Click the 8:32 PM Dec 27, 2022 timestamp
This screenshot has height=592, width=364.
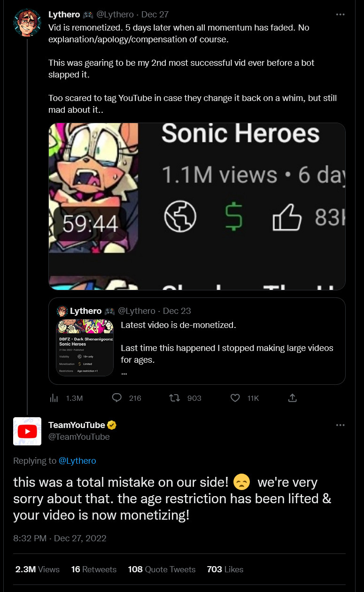tap(60, 538)
